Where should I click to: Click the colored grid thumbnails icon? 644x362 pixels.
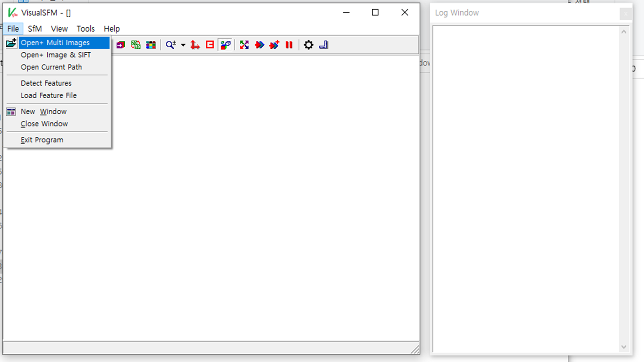coord(151,45)
